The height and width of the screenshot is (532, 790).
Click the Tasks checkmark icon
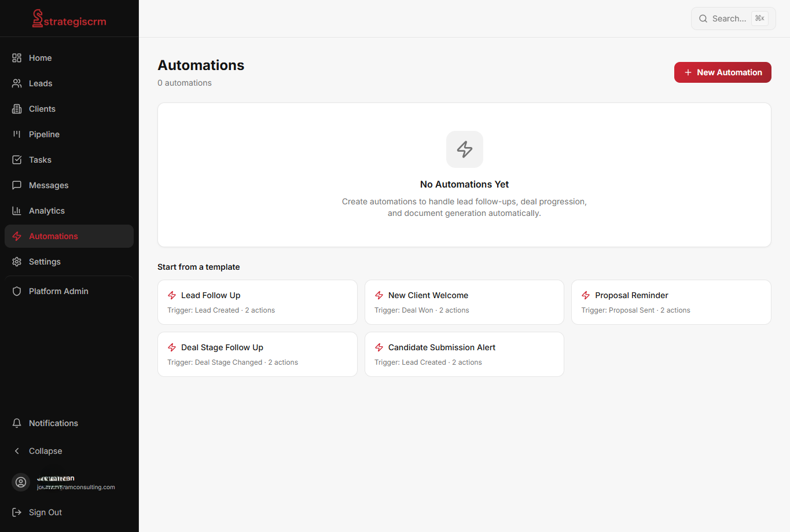pyautogui.click(x=17, y=160)
